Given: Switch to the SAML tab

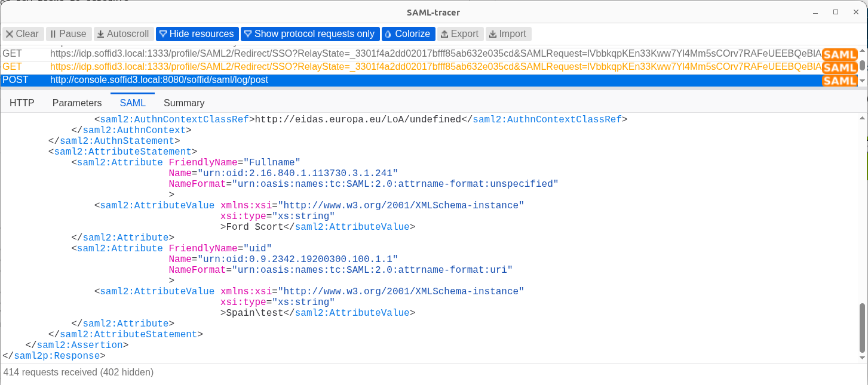Looking at the screenshot, I should [x=133, y=103].
